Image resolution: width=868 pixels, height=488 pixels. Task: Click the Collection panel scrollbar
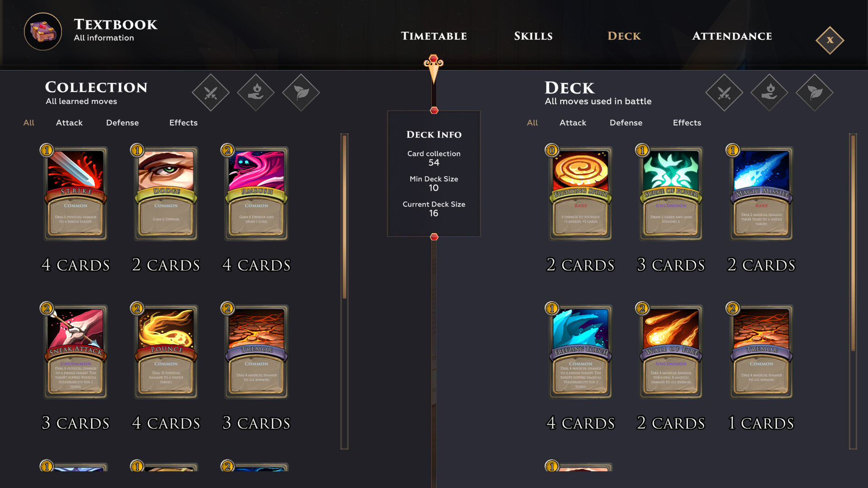click(344, 291)
